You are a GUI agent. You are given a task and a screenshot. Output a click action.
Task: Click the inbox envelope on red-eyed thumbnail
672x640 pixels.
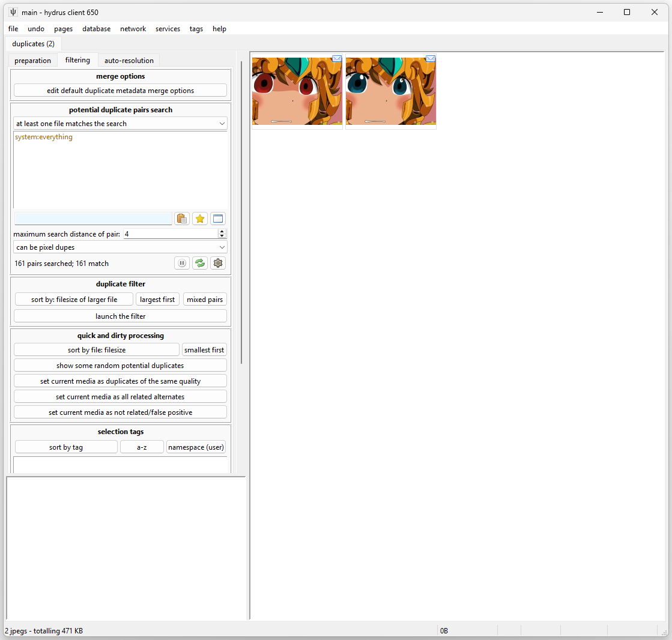point(337,58)
